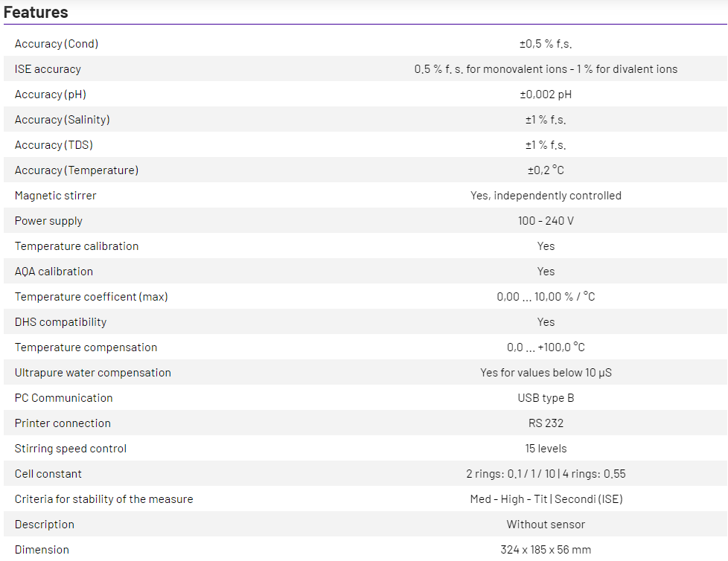
Task: Click the Temperature calibration label
Action: 77,246
